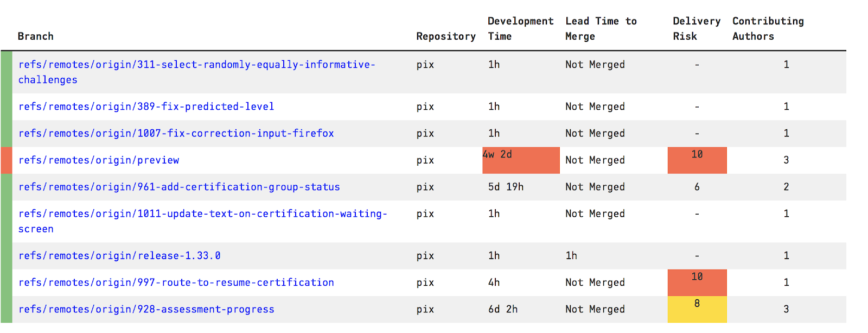Viewport: 868px width, 333px height.
Task: Open the 311-select-randomly-equally-informative-challenges branch link
Action: (x=196, y=72)
